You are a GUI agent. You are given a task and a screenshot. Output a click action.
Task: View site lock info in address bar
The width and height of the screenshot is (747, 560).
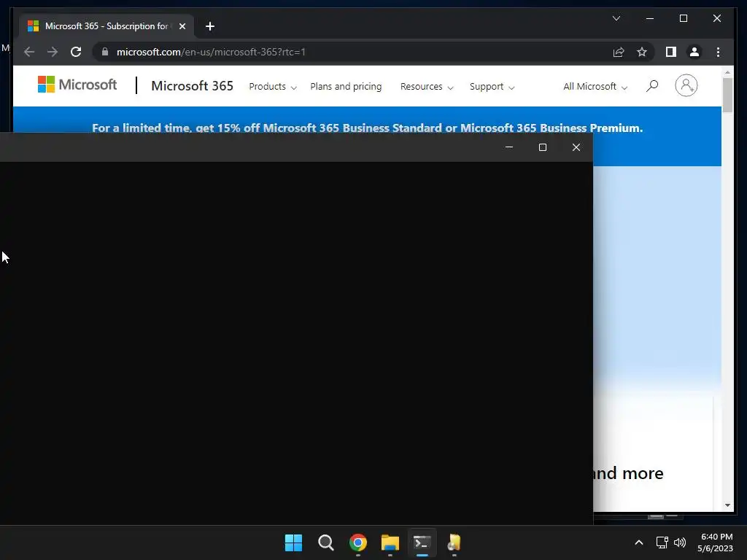coord(105,52)
